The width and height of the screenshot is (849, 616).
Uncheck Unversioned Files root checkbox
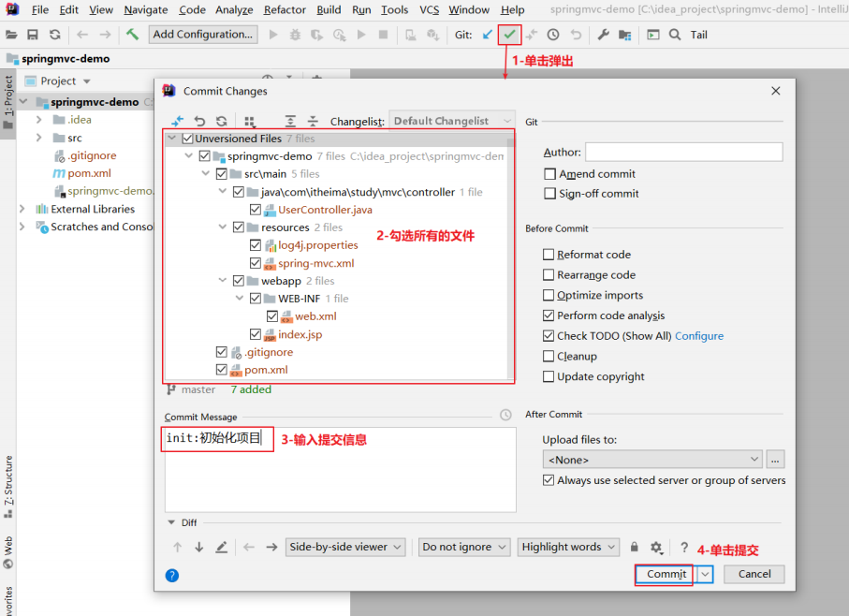(x=188, y=139)
